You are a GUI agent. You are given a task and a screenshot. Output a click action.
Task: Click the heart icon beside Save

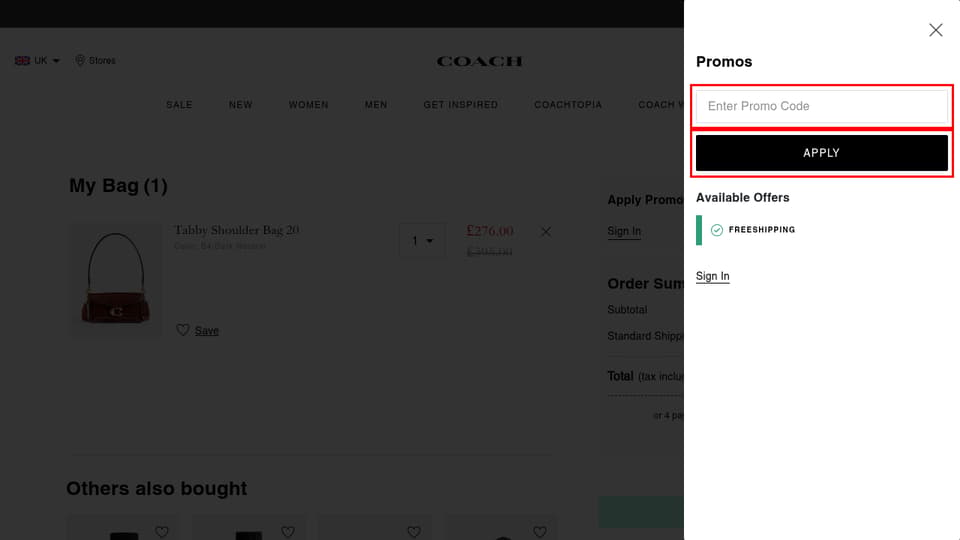point(182,330)
